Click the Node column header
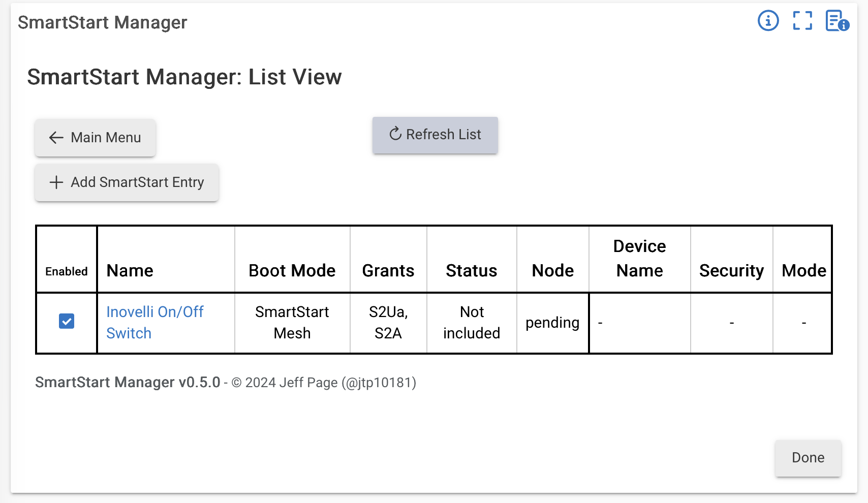This screenshot has width=868, height=503. (552, 270)
